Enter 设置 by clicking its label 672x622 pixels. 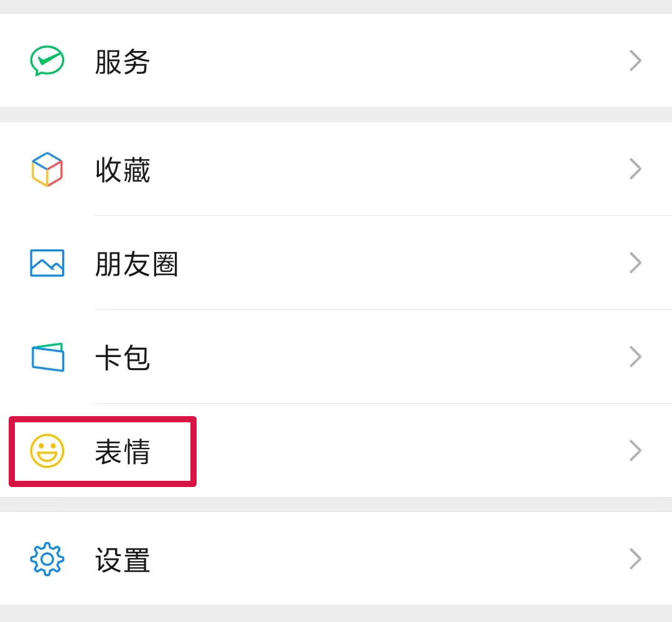(123, 560)
